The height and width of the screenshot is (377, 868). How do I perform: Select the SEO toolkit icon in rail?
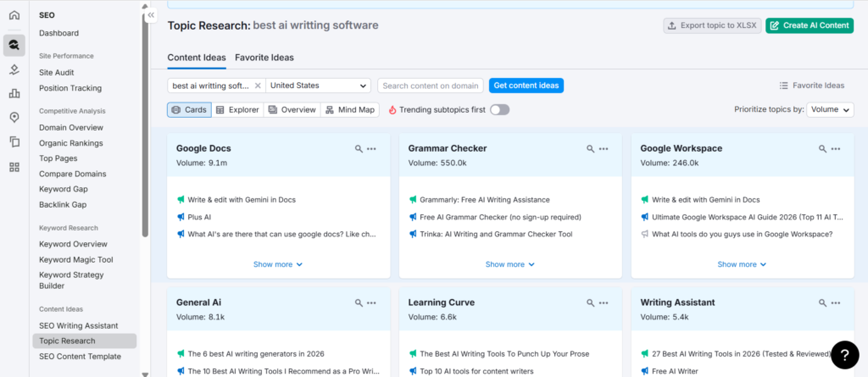pyautogui.click(x=14, y=45)
